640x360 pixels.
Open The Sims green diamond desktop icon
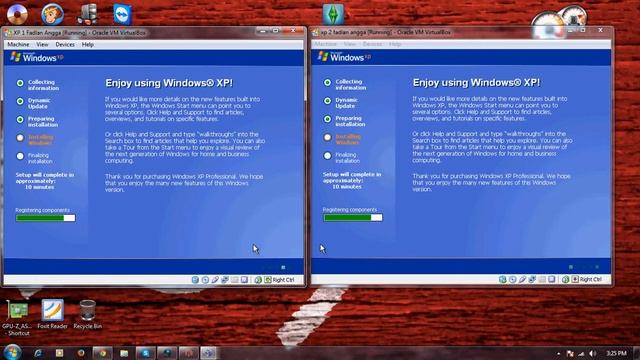click(333, 14)
